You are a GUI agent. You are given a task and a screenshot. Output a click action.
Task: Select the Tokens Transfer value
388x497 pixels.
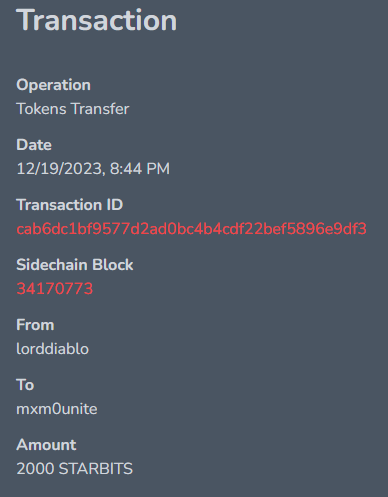pyautogui.click(x=73, y=109)
